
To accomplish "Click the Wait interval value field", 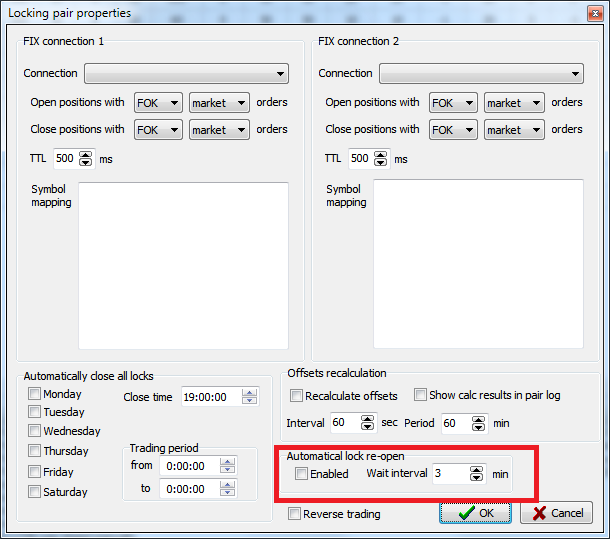I will 451,474.
